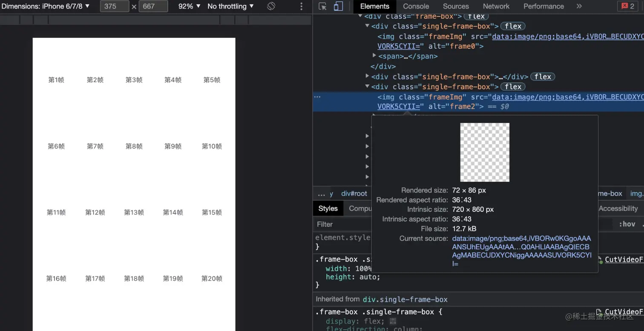Select the Styles tab

(328, 208)
